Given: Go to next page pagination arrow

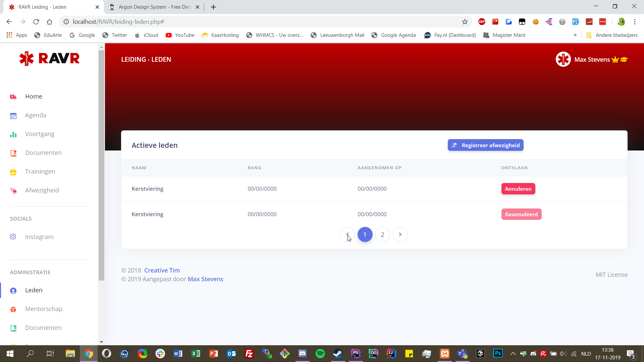Looking at the screenshot, I should pyautogui.click(x=400, y=235).
